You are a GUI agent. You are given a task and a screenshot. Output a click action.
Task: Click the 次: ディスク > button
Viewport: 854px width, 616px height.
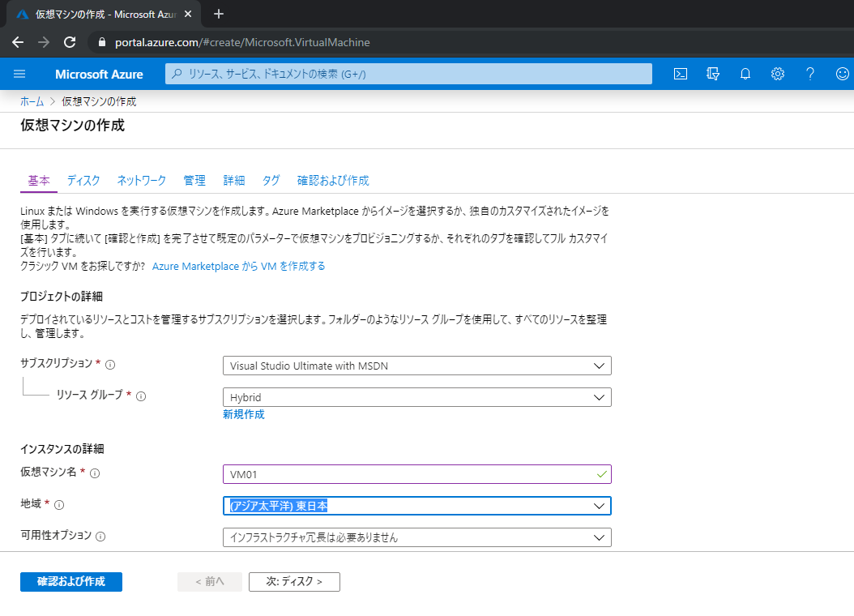click(x=294, y=582)
